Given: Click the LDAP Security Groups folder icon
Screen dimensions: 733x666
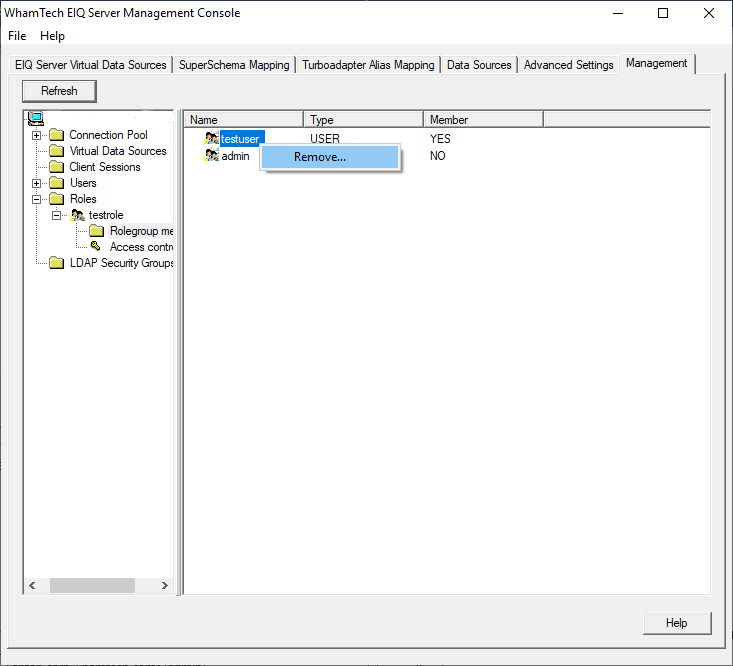Looking at the screenshot, I should pos(56,263).
